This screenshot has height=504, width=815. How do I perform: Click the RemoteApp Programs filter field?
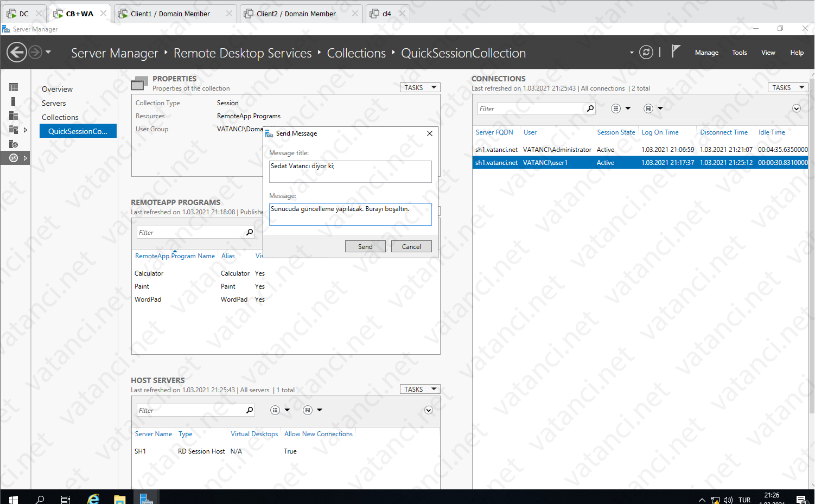point(190,232)
